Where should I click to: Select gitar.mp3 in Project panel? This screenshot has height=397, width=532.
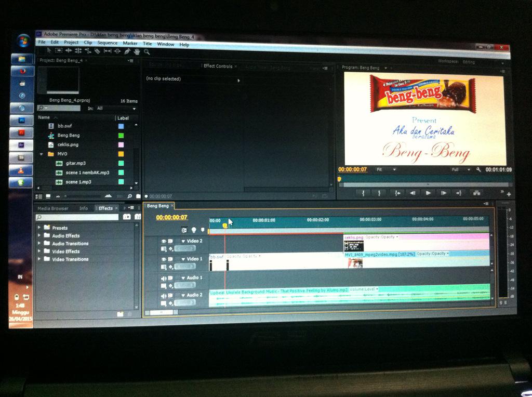(x=76, y=163)
